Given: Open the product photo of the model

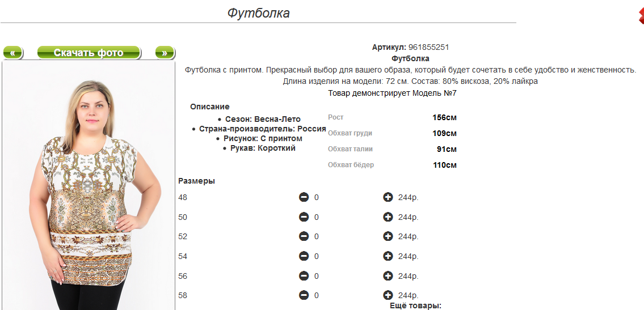Looking at the screenshot, I should (89, 186).
